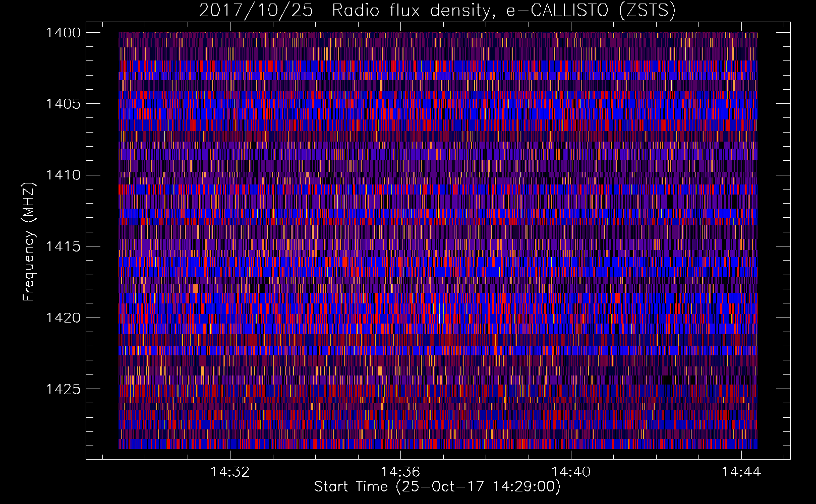Click the 'Frequency (MHZ)' axis label
Viewport: 816px width, 504px height.
tap(29, 242)
